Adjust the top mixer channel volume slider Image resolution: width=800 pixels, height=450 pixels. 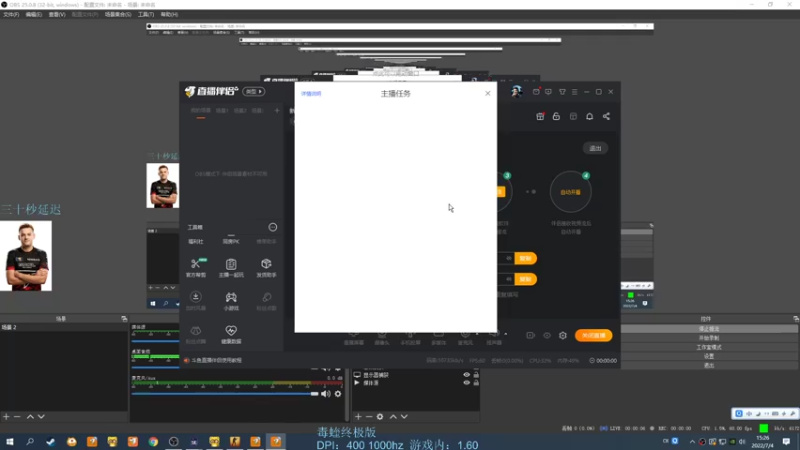155,340
